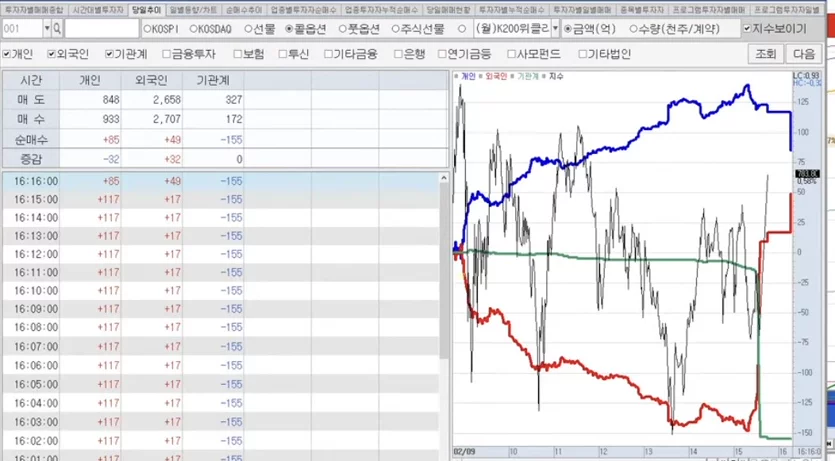Uncheck the 개인 checkbox
Image resolution: width=835 pixels, height=461 pixels.
7,54
